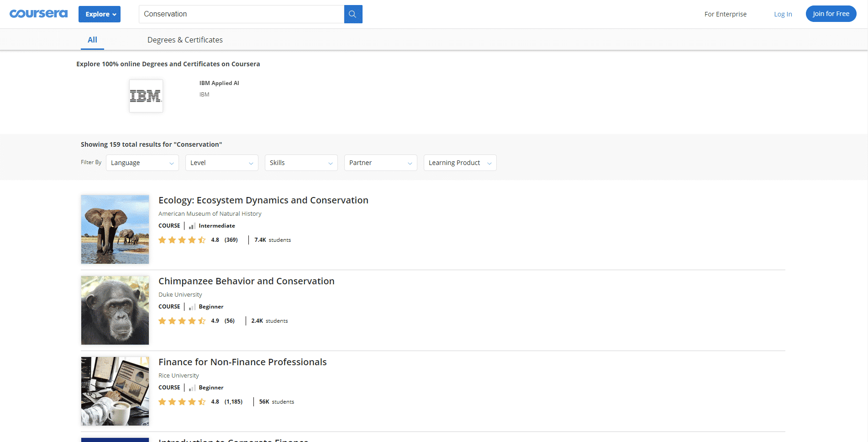Click the star rating for Ecology course
The image size is (868, 442).
tap(182, 240)
